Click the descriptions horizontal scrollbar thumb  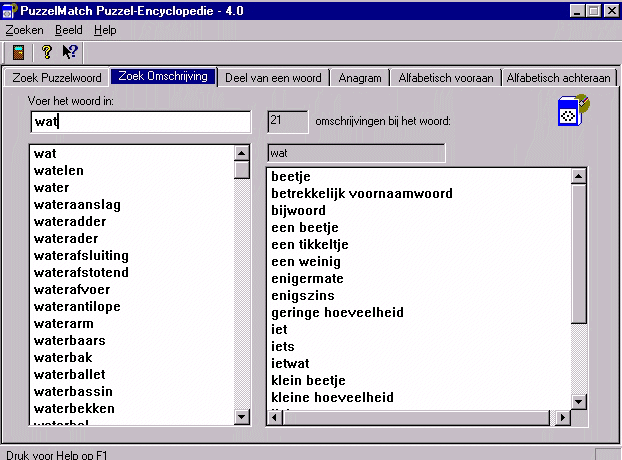417,417
